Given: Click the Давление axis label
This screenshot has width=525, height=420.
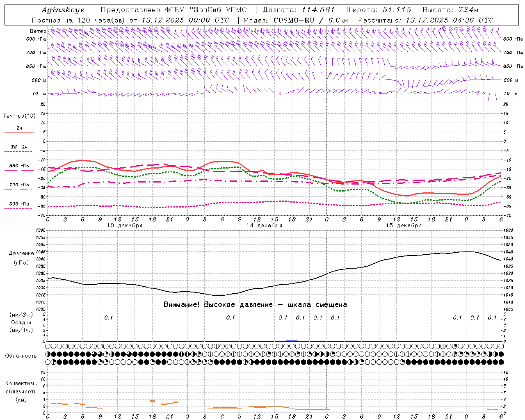Looking at the screenshot, I should click(x=21, y=253).
